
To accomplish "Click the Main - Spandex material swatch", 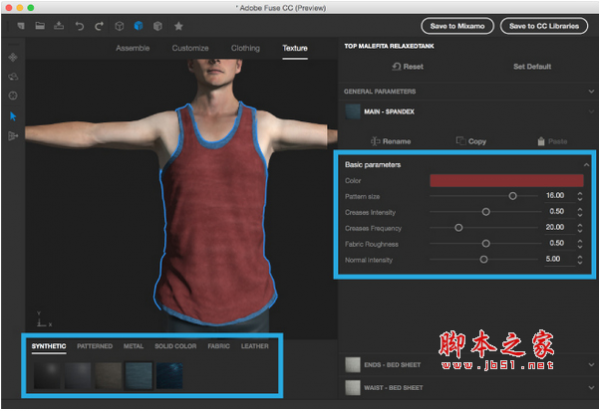I will 352,112.
